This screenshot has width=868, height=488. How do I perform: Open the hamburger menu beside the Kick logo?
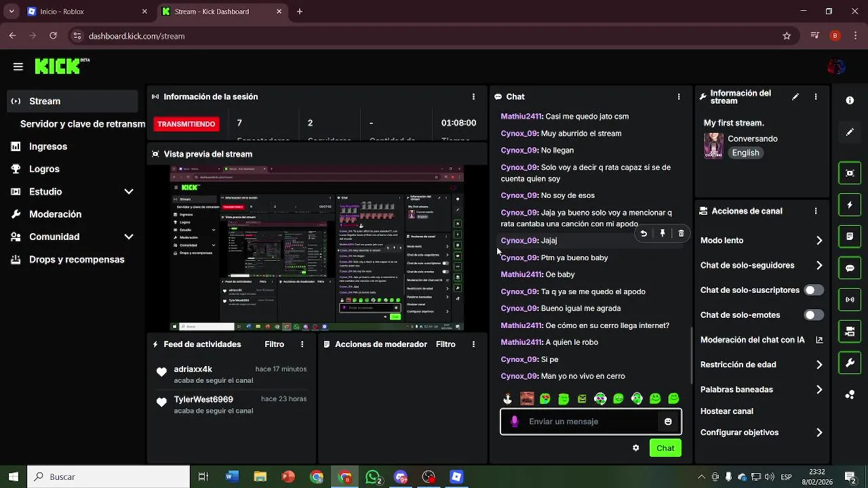[x=18, y=66]
